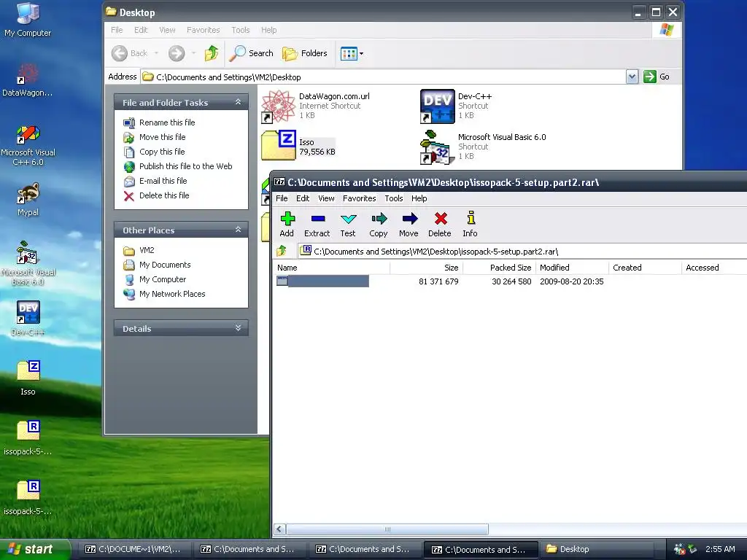Click the Forward arrow in Desktop window
This screenshot has height=560, width=747.
click(x=177, y=53)
